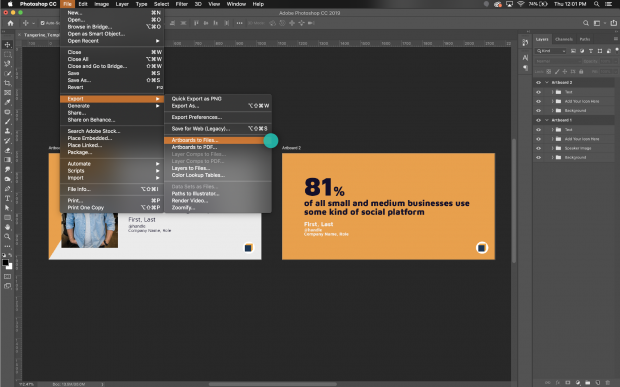Open the Character panel icon
The width and height of the screenshot is (620, 387).
coord(525,57)
